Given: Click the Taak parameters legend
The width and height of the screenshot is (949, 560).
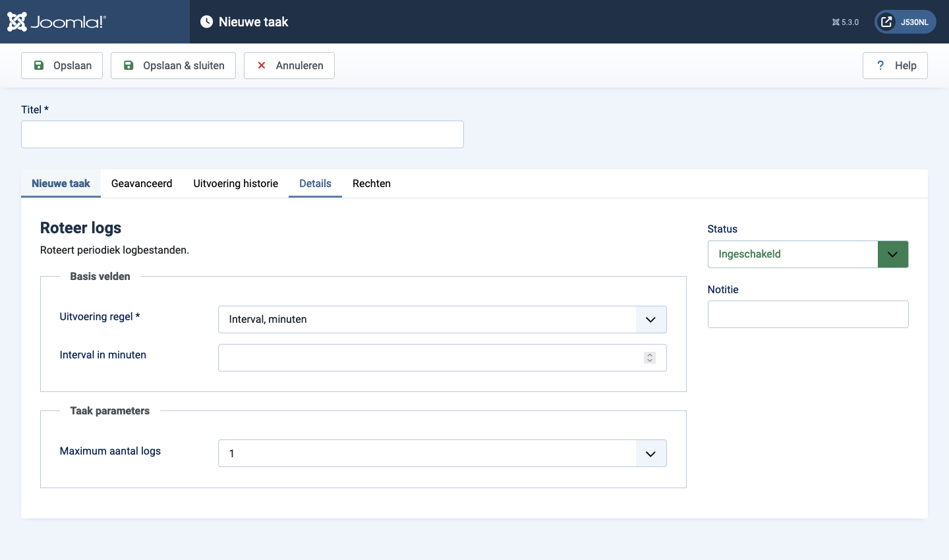Looking at the screenshot, I should [x=110, y=411].
